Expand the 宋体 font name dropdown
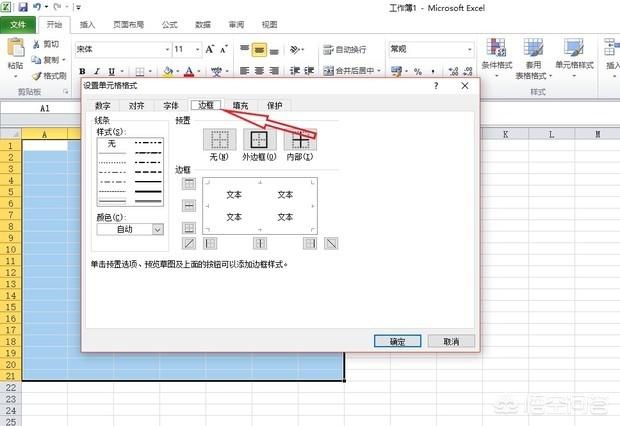Viewport: 620px width, 426px height. coord(166,49)
